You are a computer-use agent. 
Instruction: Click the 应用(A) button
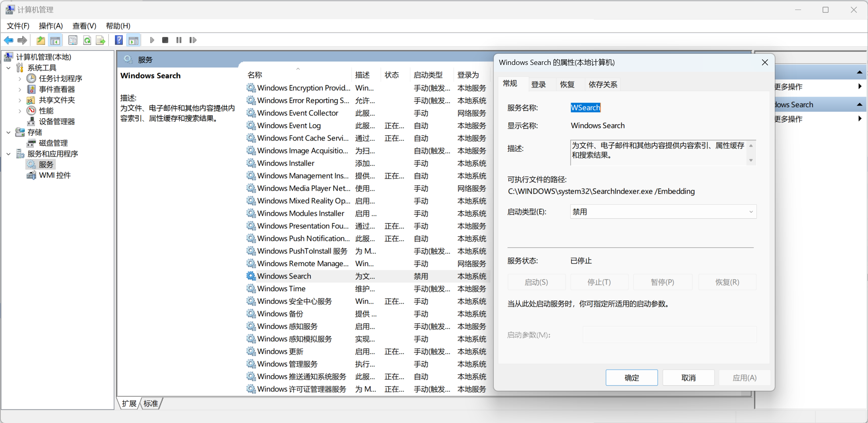tap(744, 378)
